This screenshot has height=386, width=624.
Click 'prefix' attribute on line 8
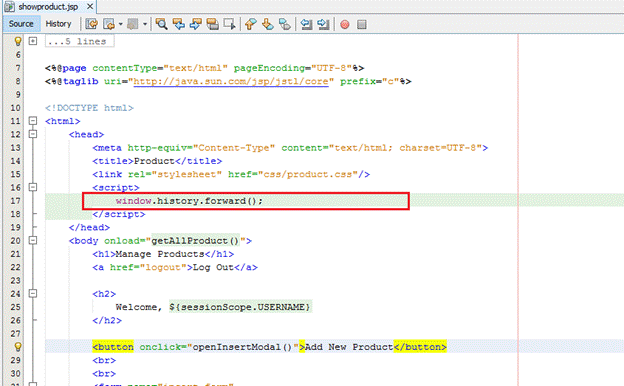(x=358, y=81)
